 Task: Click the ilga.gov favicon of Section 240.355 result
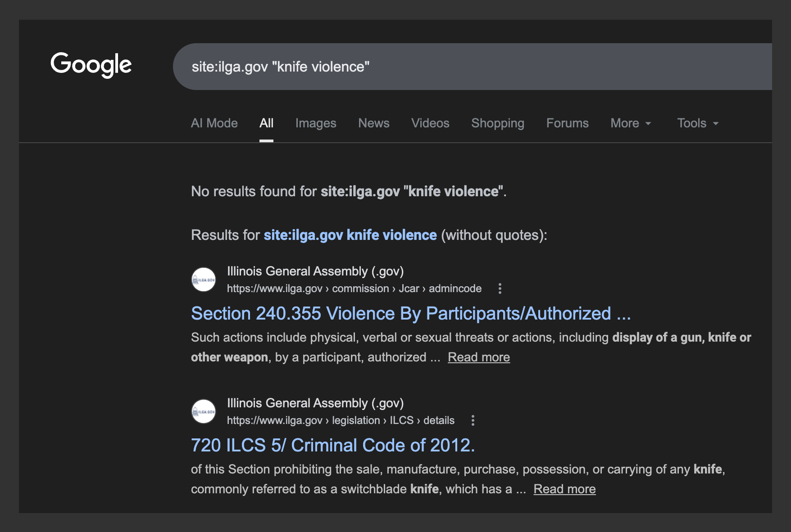[204, 280]
